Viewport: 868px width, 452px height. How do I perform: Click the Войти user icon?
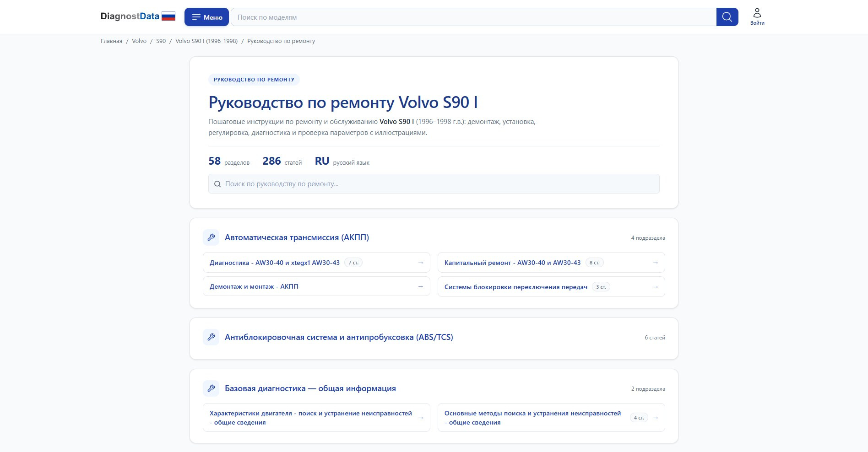pos(757,16)
